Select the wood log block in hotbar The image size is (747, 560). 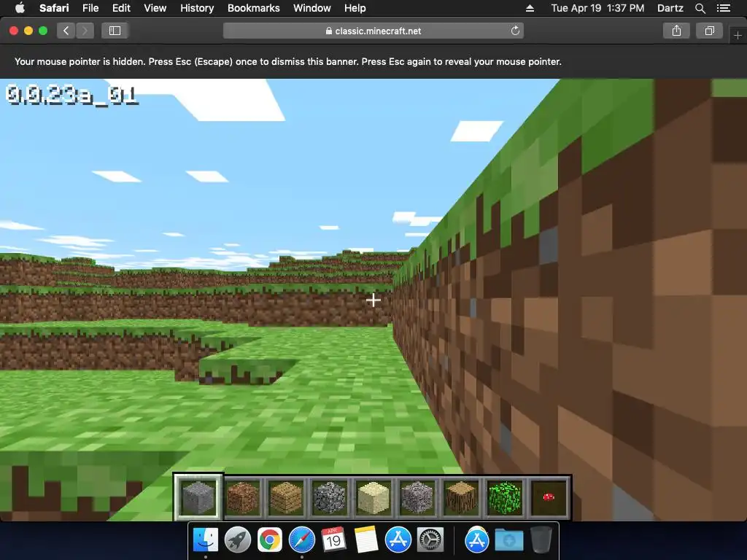[461, 497]
